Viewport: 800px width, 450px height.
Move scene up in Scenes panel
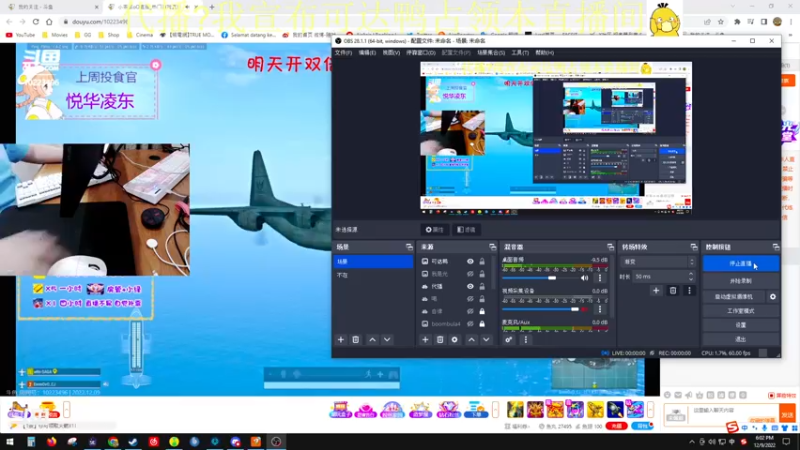pos(372,340)
